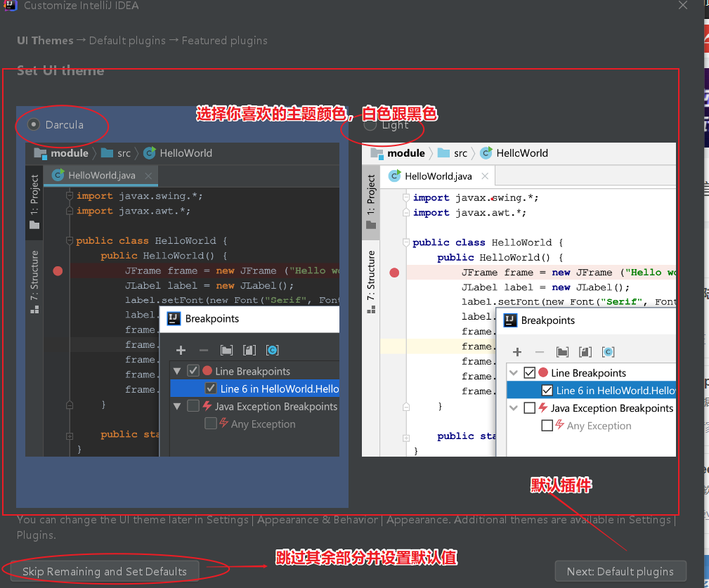Fold import block in Light editor gutter
This screenshot has width=709, height=588.
point(405,197)
